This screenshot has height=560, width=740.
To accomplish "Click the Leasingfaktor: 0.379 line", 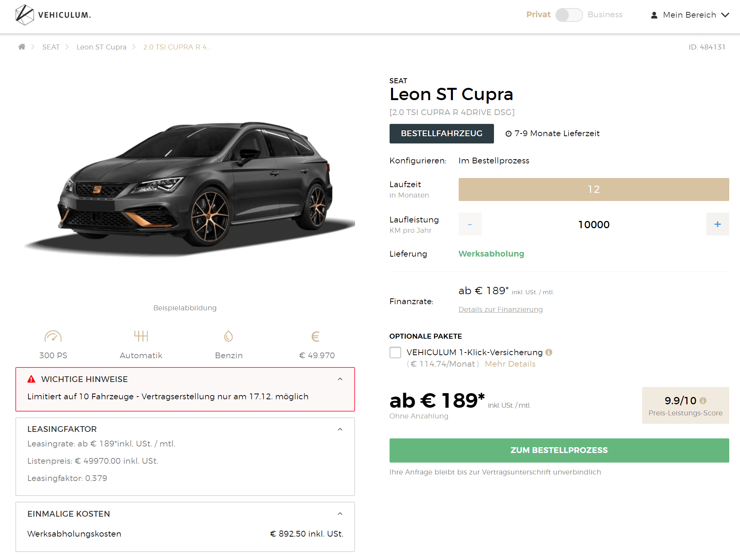I will (x=67, y=478).
